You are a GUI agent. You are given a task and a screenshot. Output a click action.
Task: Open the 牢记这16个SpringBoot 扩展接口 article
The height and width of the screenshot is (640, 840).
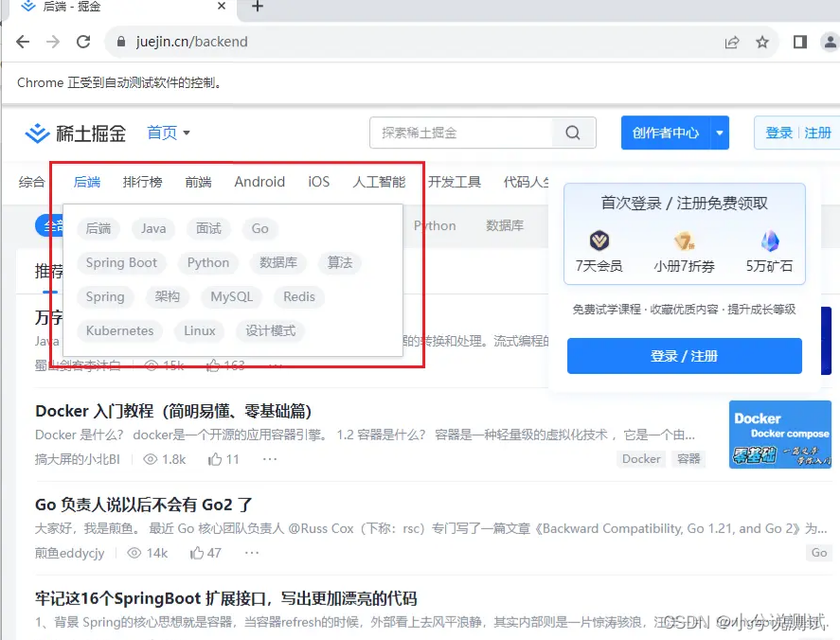click(x=225, y=598)
